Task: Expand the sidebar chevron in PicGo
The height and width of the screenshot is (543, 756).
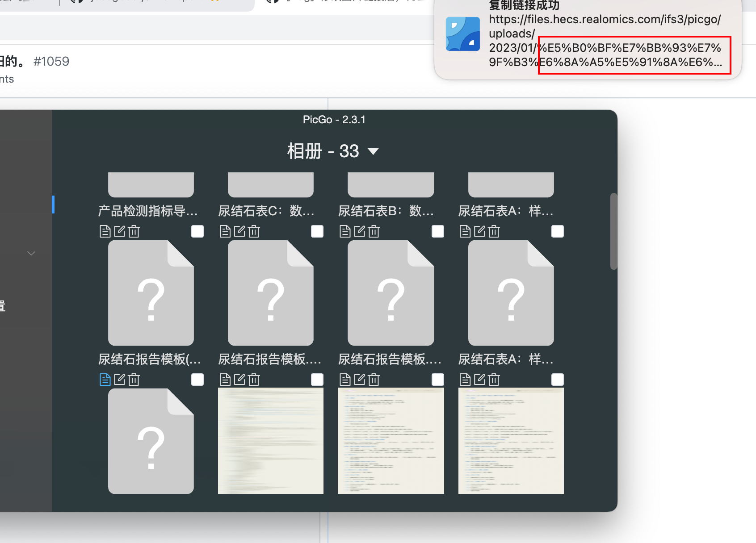Action: click(x=31, y=253)
